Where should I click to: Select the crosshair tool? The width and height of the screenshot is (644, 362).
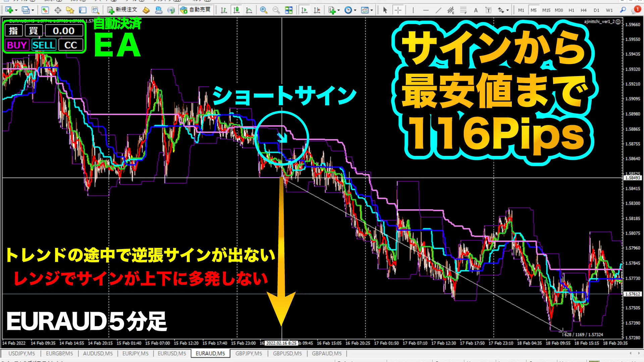398,10
